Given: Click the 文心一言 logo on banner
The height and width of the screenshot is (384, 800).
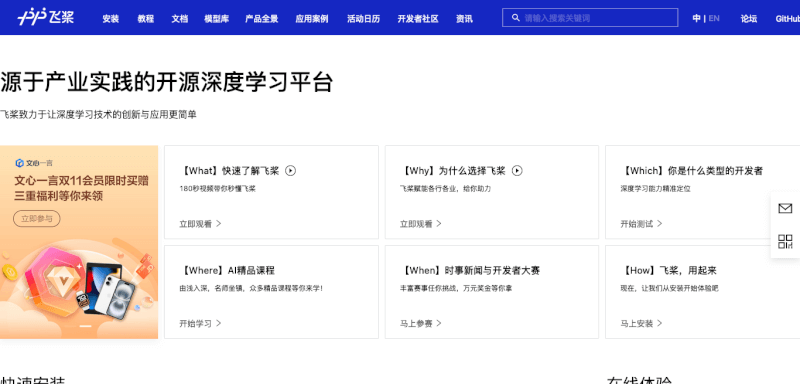Looking at the screenshot, I should click(34, 163).
